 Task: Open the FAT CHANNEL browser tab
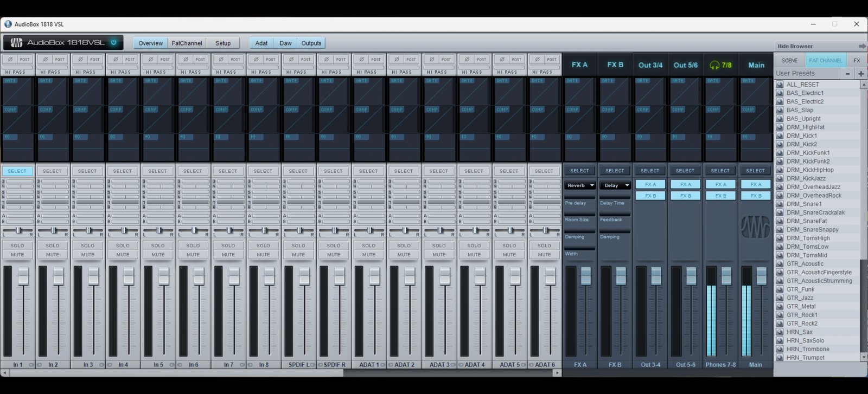point(825,60)
